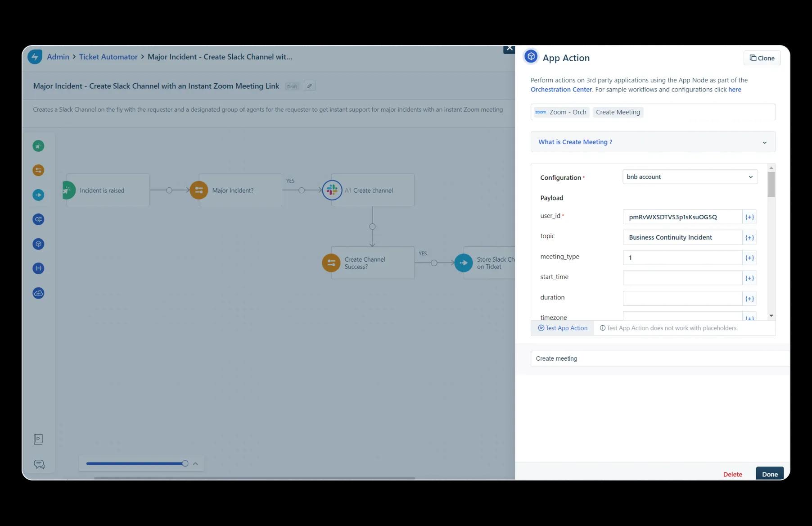Insert placeholder for meeting_type field

pyautogui.click(x=749, y=258)
